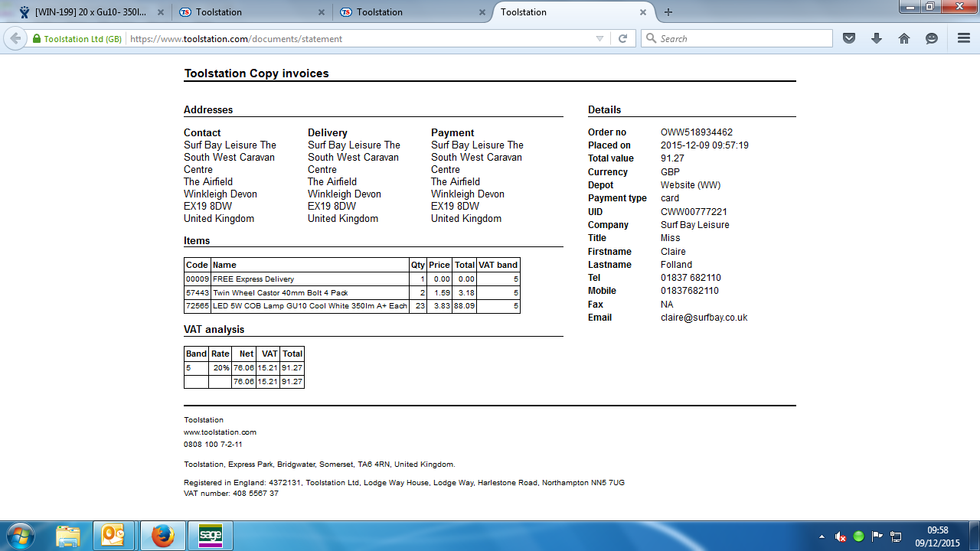The image size is (980, 551).
Task: Select the 'Addresses' section heading
Action: [208, 109]
